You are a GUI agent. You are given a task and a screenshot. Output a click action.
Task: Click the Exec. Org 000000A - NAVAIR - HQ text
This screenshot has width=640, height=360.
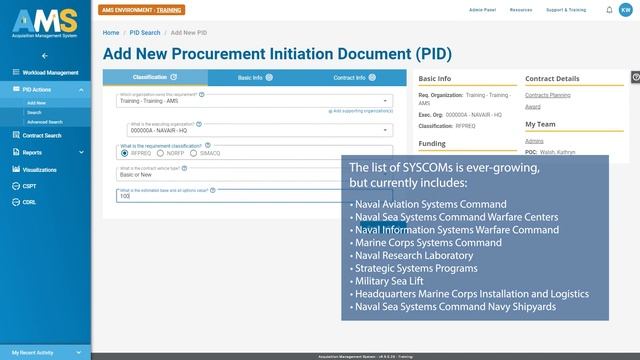tap(460, 115)
